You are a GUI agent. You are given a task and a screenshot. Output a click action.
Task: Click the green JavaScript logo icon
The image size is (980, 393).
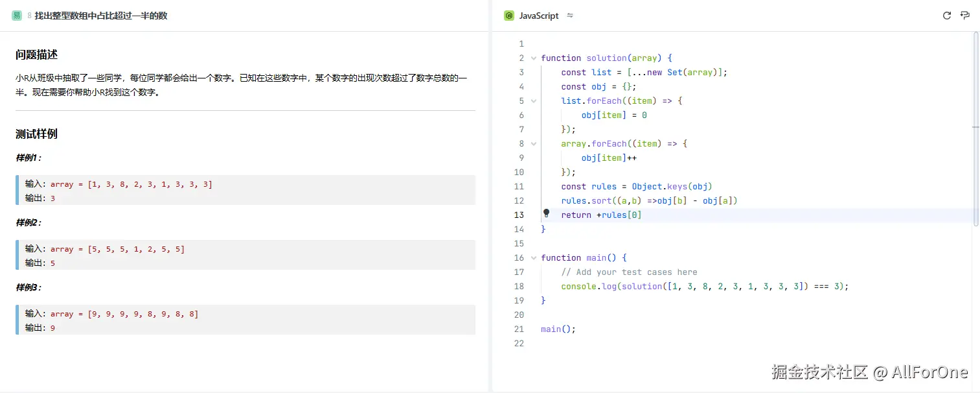coord(509,15)
